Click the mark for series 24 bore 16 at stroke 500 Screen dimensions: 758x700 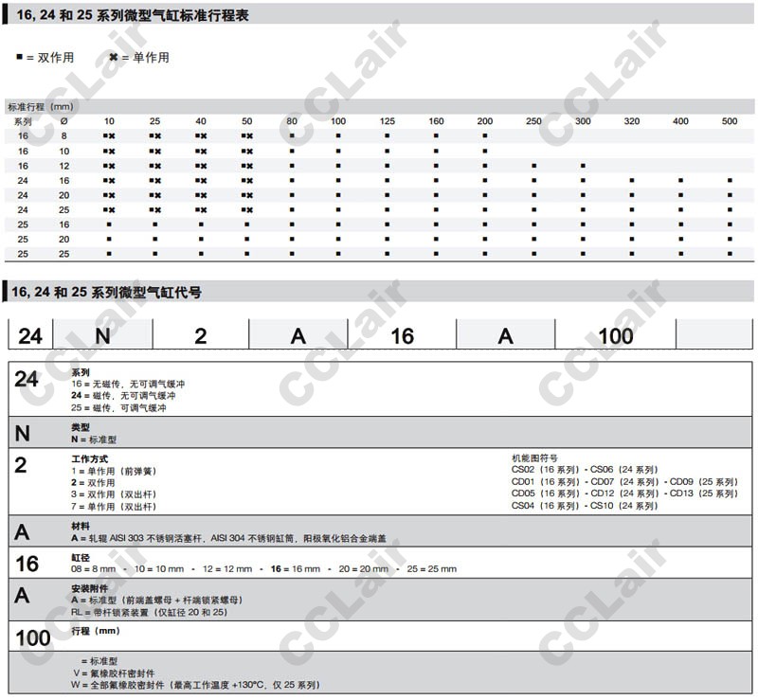click(730, 180)
